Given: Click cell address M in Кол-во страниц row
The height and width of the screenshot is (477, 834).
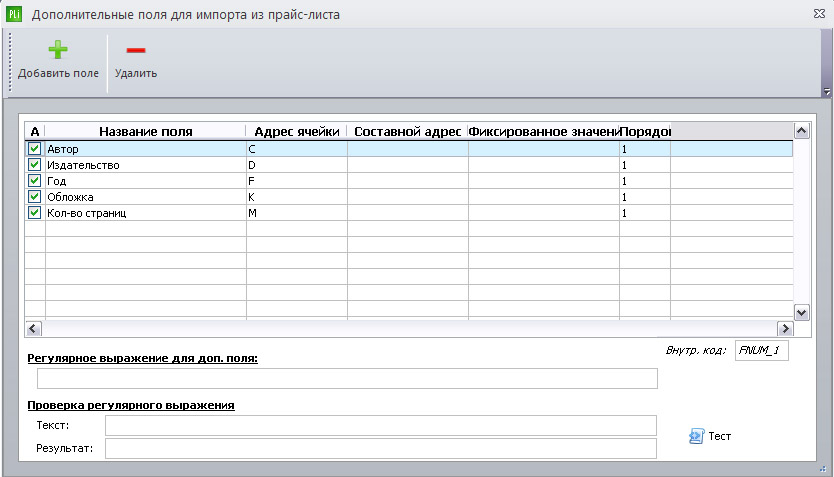Looking at the screenshot, I should 297,213.
